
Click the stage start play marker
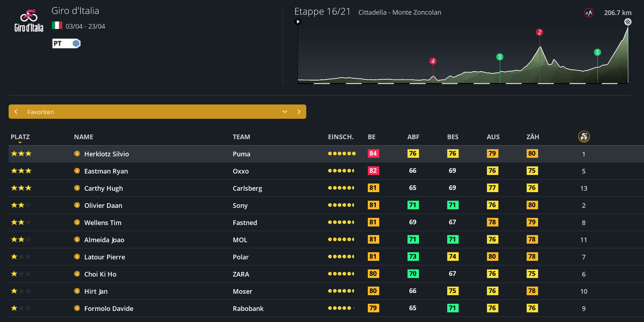click(298, 22)
